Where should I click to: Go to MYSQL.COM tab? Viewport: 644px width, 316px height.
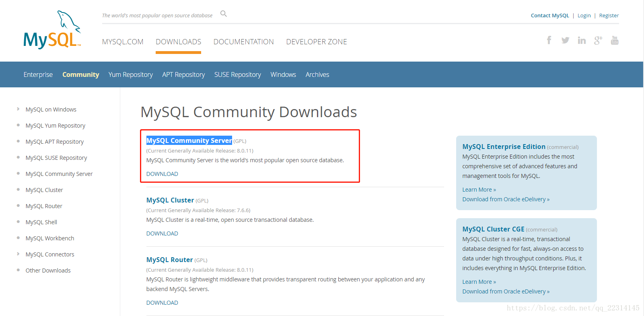123,42
